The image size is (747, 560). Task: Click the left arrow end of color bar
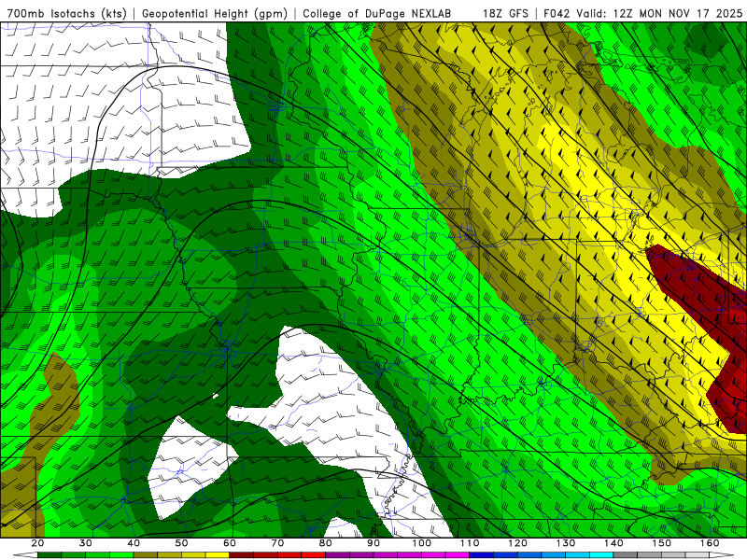[x=25, y=555]
